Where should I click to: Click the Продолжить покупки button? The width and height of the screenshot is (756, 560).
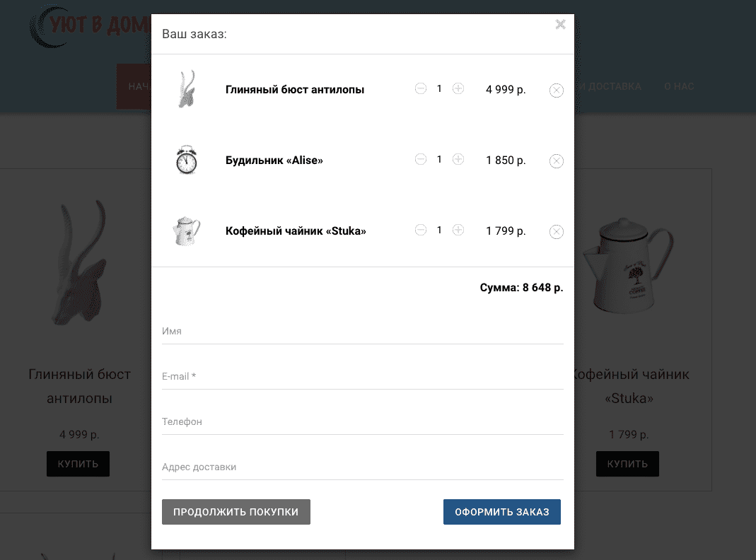pyautogui.click(x=235, y=512)
